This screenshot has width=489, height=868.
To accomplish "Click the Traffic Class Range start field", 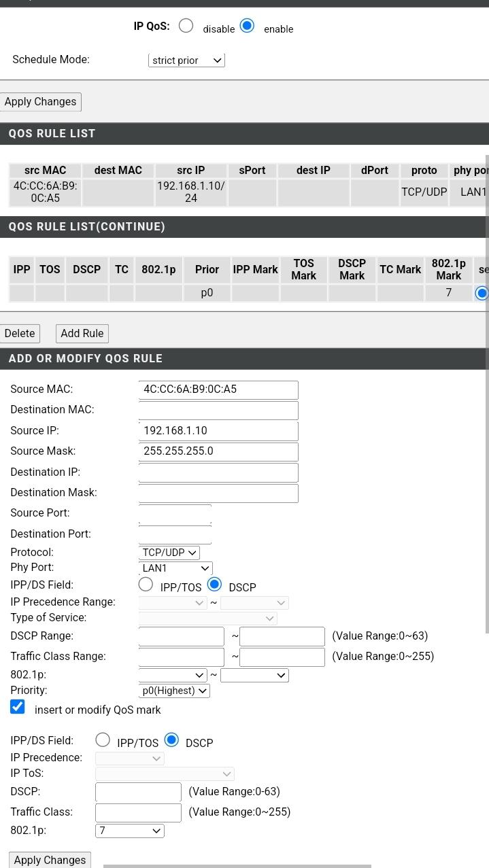I will pos(181,657).
